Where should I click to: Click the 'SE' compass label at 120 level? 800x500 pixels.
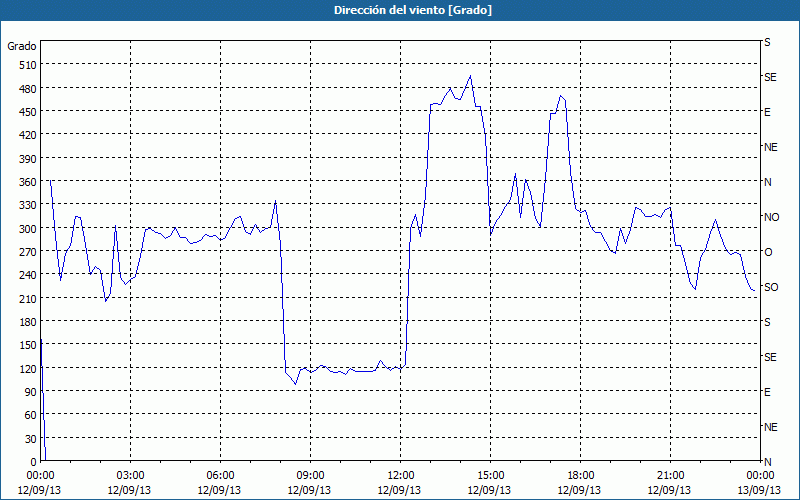[770, 357]
